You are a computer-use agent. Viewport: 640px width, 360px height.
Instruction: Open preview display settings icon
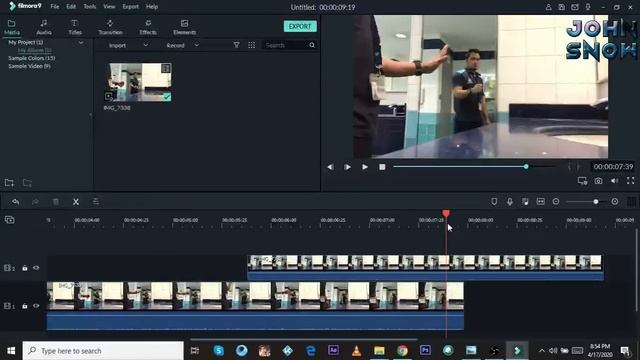[x=582, y=181]
